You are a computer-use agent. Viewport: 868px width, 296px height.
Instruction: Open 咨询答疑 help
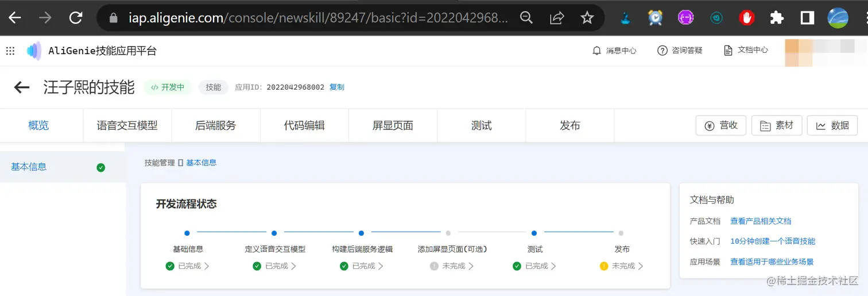pyautogui.click(x=680, y=51)
